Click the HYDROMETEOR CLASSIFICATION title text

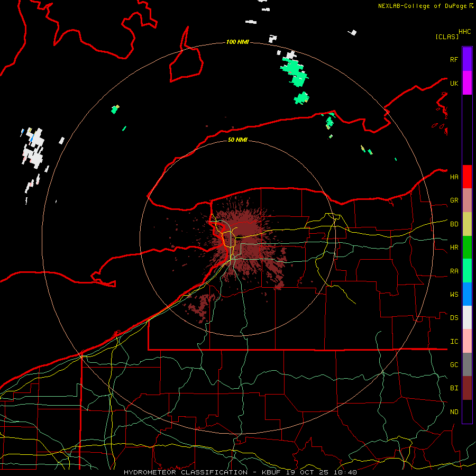[x=186, y=472]
